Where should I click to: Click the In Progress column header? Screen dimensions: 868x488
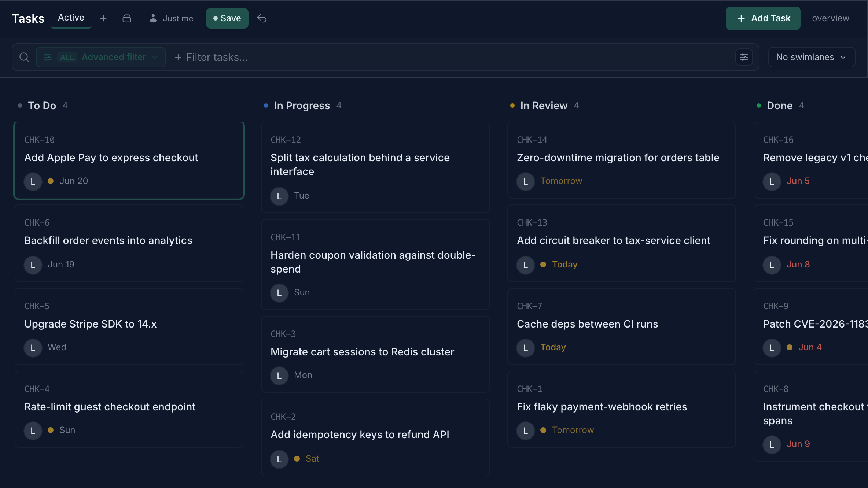pos(302,106)
